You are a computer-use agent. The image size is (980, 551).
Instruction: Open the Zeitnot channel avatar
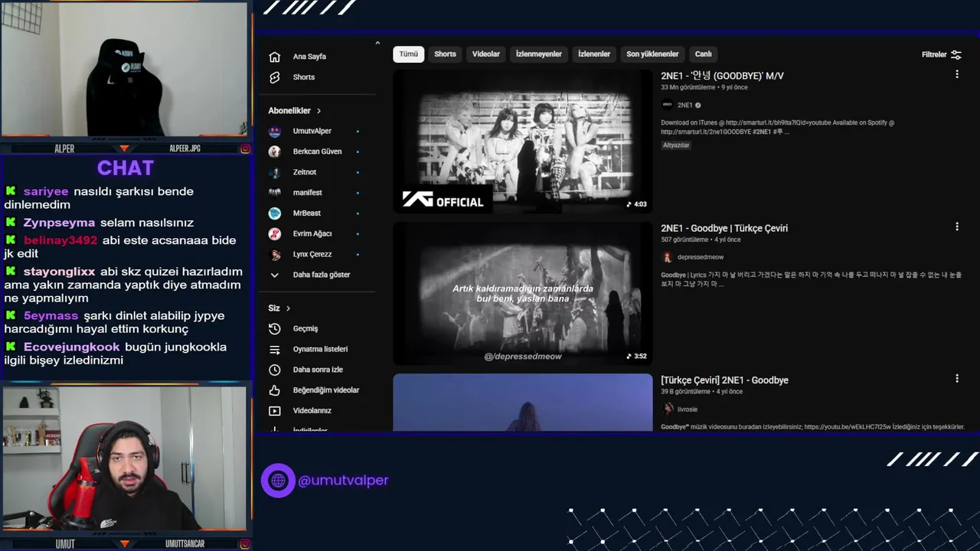[275, 172]
